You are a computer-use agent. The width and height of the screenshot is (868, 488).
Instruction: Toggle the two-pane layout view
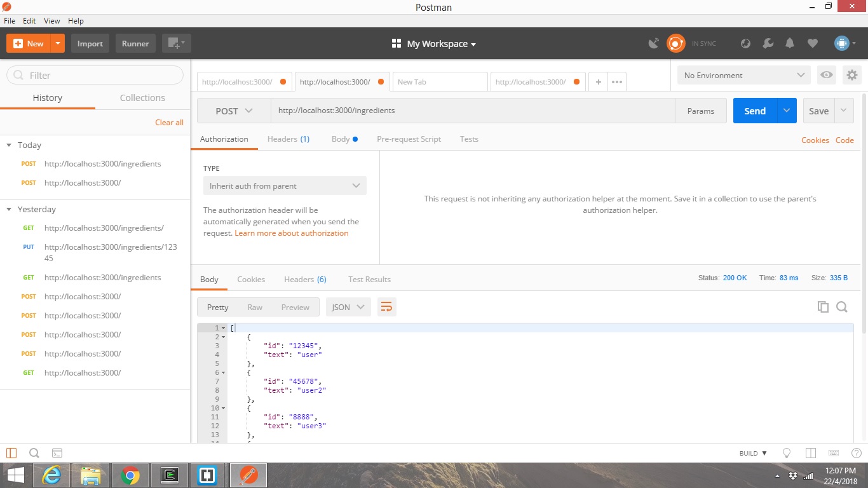[x=810, y=453]
